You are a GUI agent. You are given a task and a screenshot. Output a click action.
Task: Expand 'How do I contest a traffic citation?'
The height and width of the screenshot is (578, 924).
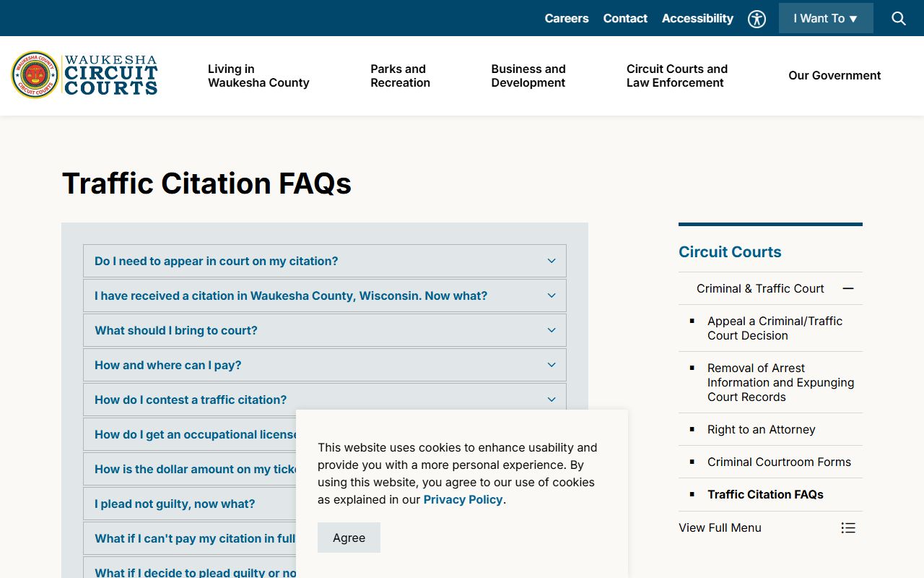[325, 400]
